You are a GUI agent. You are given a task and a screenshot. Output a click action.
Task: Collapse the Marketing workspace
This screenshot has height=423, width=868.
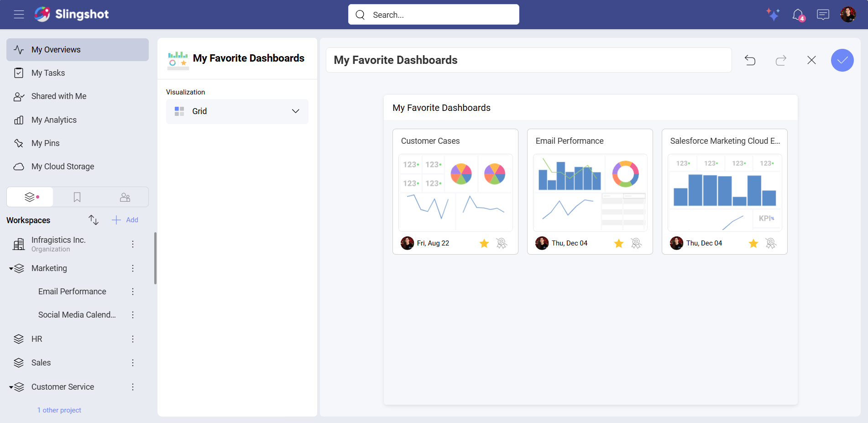pyautogui.click(x=11, y=268)
